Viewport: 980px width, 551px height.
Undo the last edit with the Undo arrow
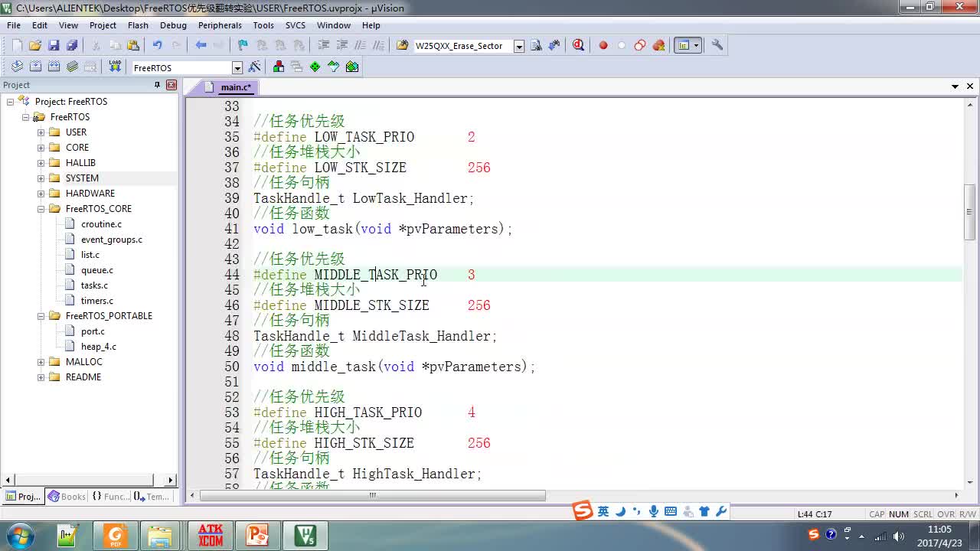(157, 45)
